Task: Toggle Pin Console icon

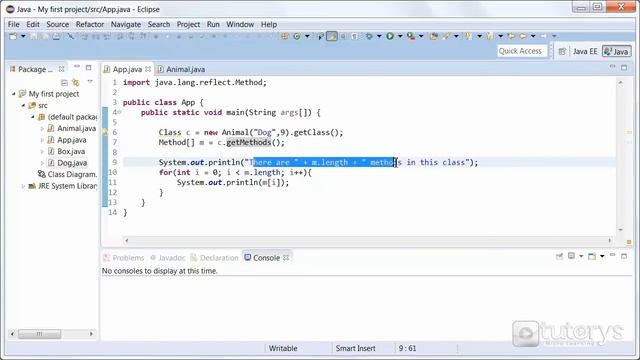Action: tap(559, 256)
